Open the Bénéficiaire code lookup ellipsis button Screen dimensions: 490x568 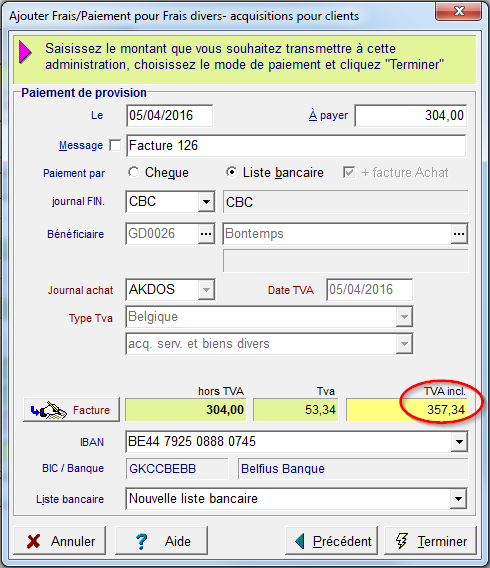click(206, 234)
